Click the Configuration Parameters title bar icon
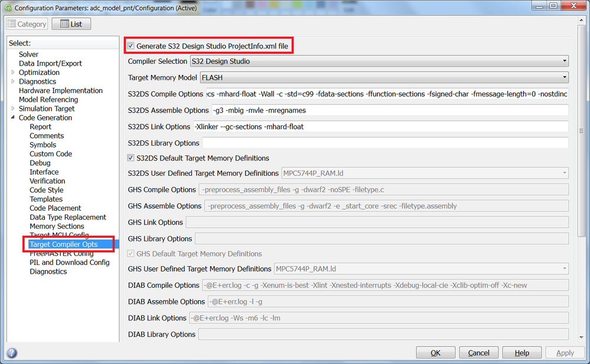Image resolution: width=590 pixels, height=364 pixels. coord(8,8)
